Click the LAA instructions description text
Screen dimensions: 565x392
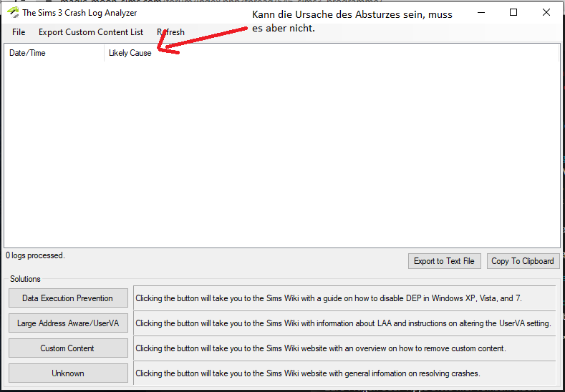click(343, 323)
